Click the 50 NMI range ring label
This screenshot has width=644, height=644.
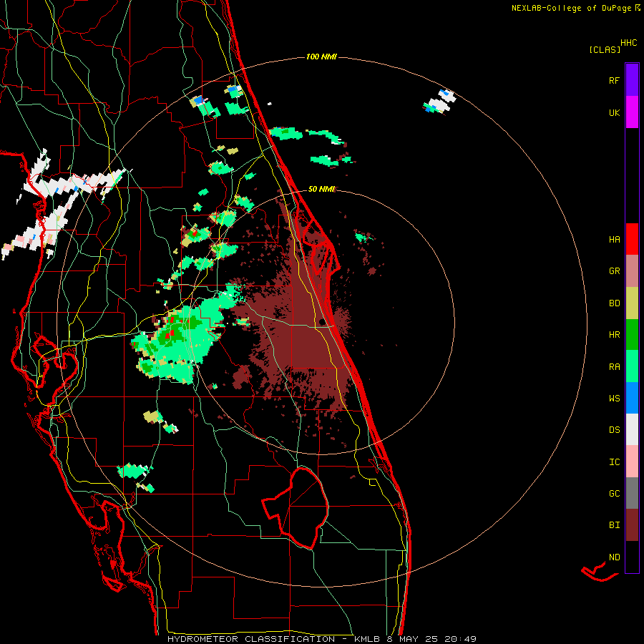point(321,189)
